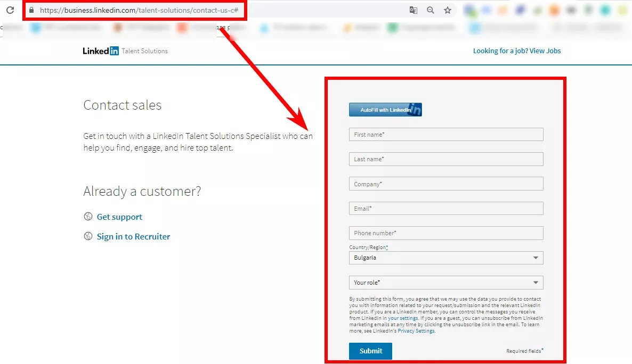Select the URL in the address bar

click(139, 10)
